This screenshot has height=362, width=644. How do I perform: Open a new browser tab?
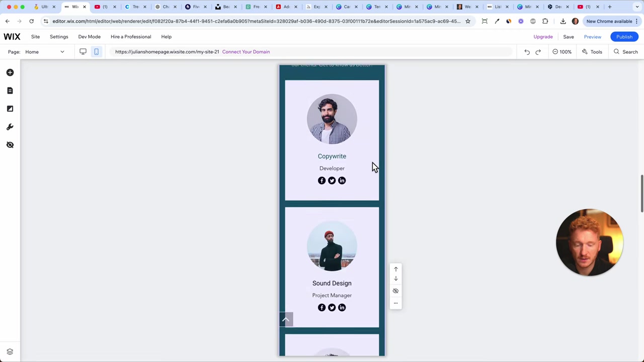(609, 7)
